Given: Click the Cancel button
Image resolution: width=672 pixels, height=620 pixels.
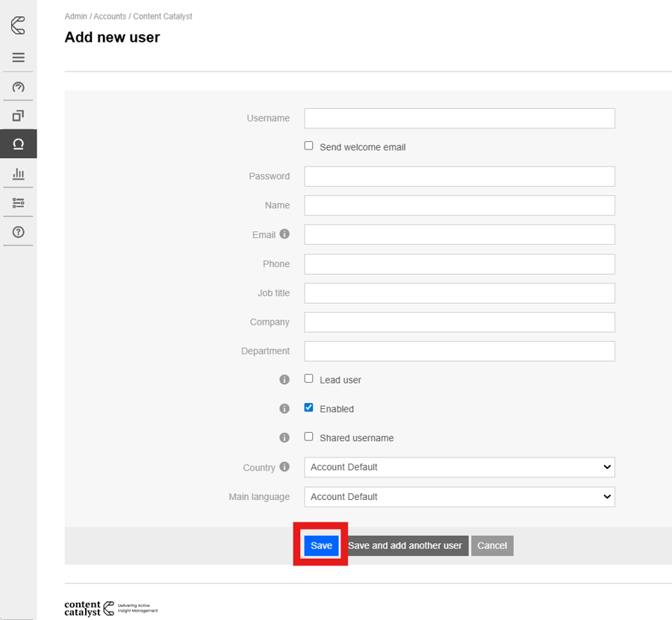Looking at the screenshot, I should pos(492,545).
